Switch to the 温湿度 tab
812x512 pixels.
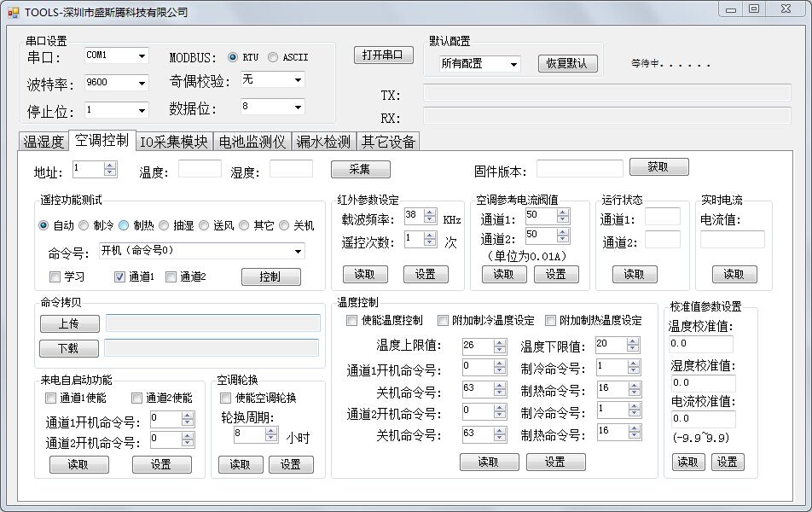43,142
